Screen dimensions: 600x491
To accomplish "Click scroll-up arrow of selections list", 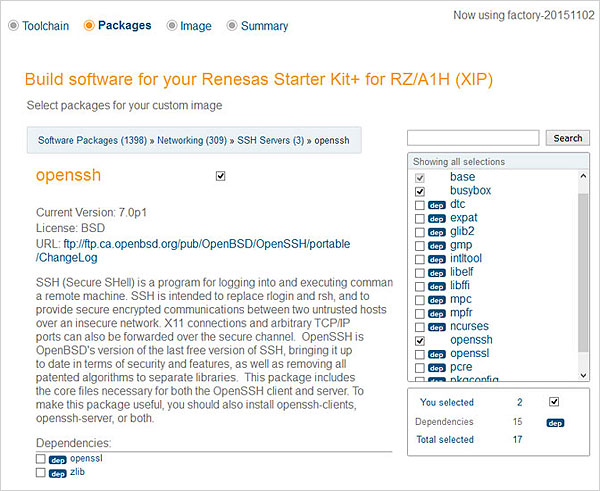I will (583, 176).
